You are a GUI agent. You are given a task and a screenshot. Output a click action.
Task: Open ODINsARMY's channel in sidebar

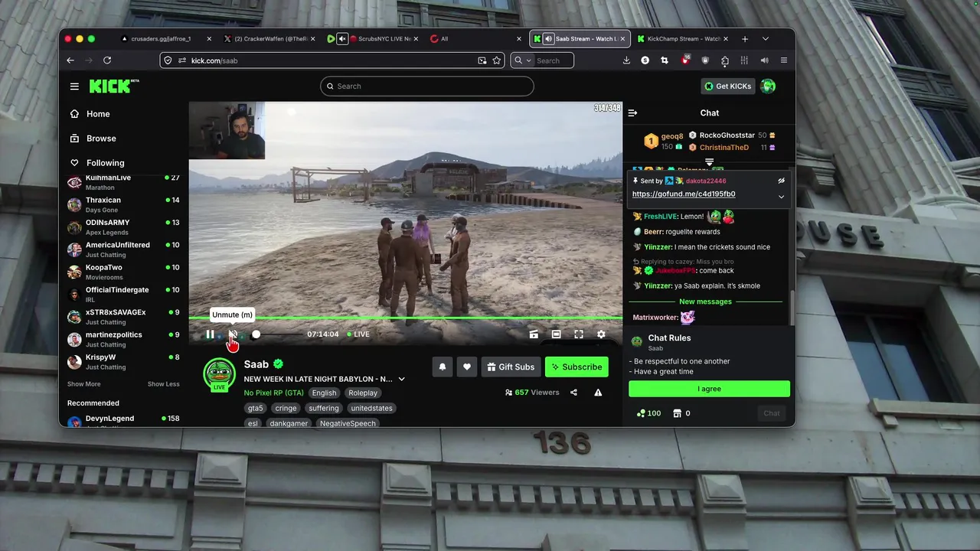tap(123, 227)
